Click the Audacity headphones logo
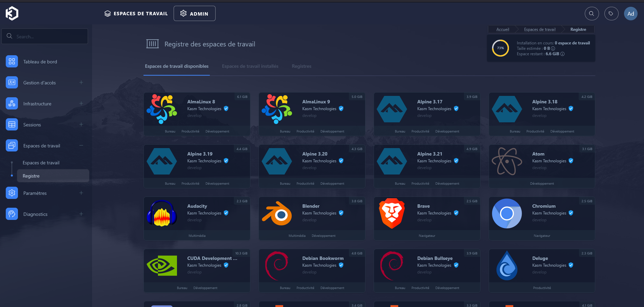Image resolution: width=644 pixels, height=307 pixels. pyautogui.click(x=162, y=213)
